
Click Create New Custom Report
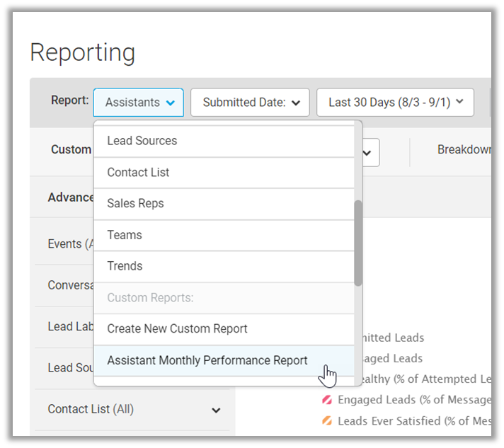point(177,329)
